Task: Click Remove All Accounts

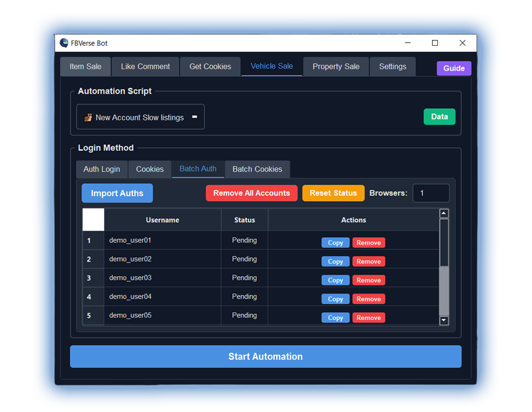Action: pos(251,193)
